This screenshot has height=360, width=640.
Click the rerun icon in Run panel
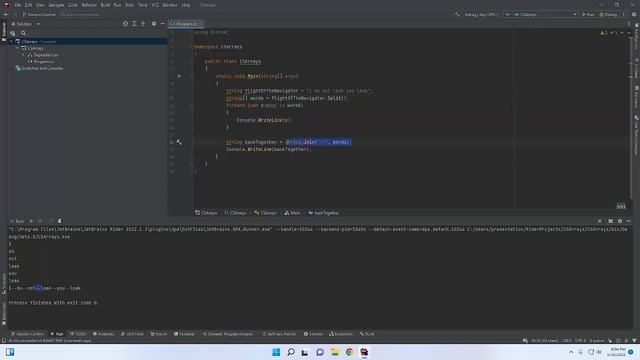[31, 221]
